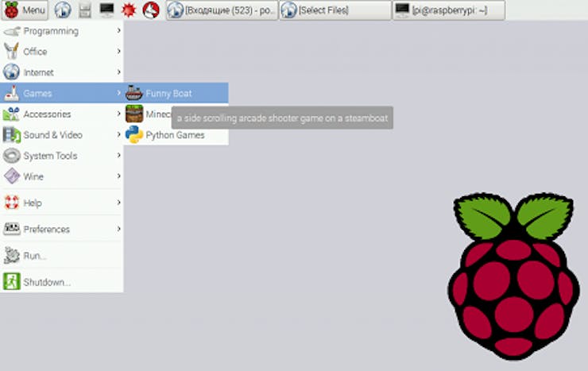Expand arrow next to Help
The image size is (588, 371).
pyautogui.click(x=118, y=203)
